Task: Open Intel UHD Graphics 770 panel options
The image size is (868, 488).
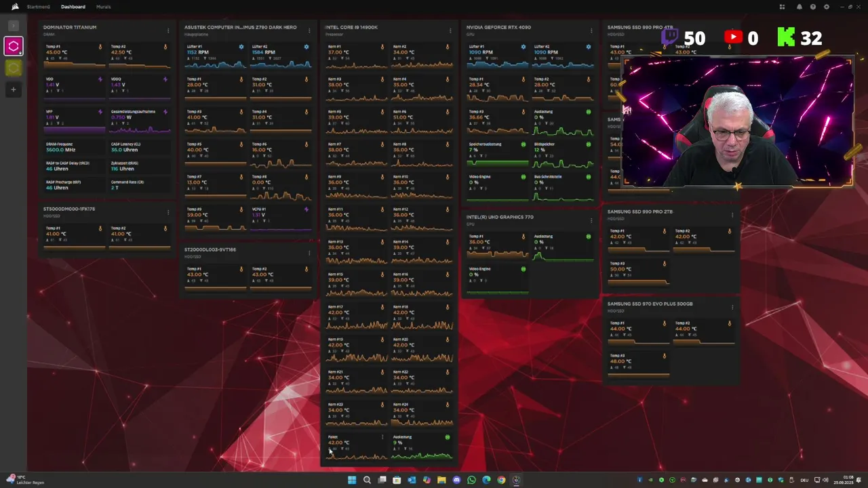Action: pos(591,220)
